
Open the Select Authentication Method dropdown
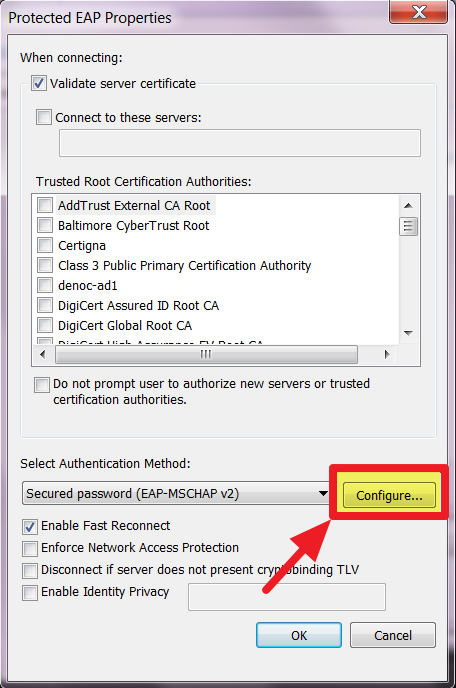pos(176,493)
